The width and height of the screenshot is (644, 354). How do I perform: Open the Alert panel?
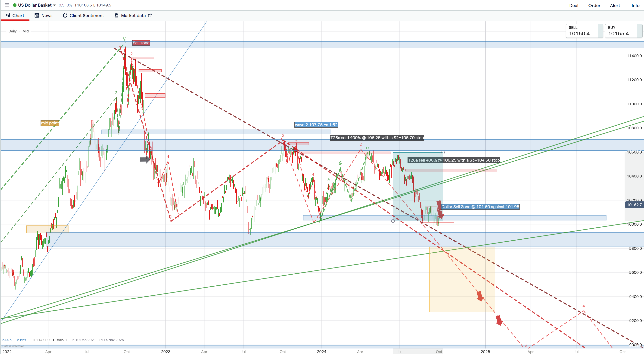(x=615, y=6)
